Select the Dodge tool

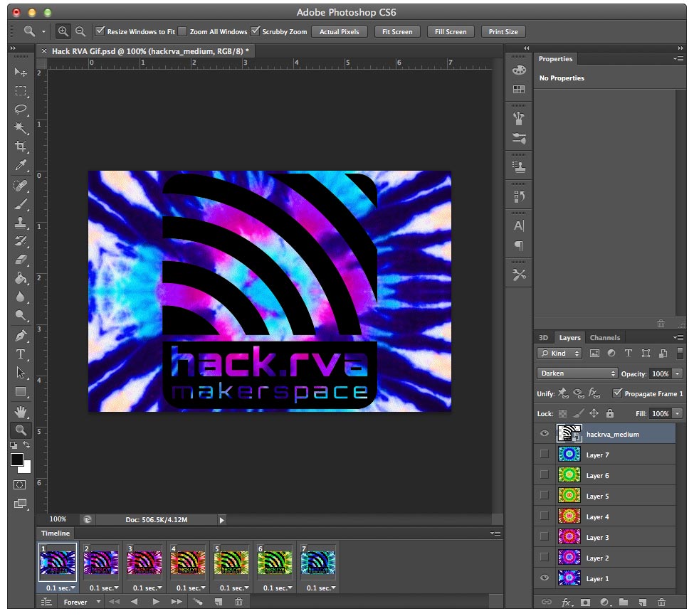pyautogui.click(x=21, y=315)
